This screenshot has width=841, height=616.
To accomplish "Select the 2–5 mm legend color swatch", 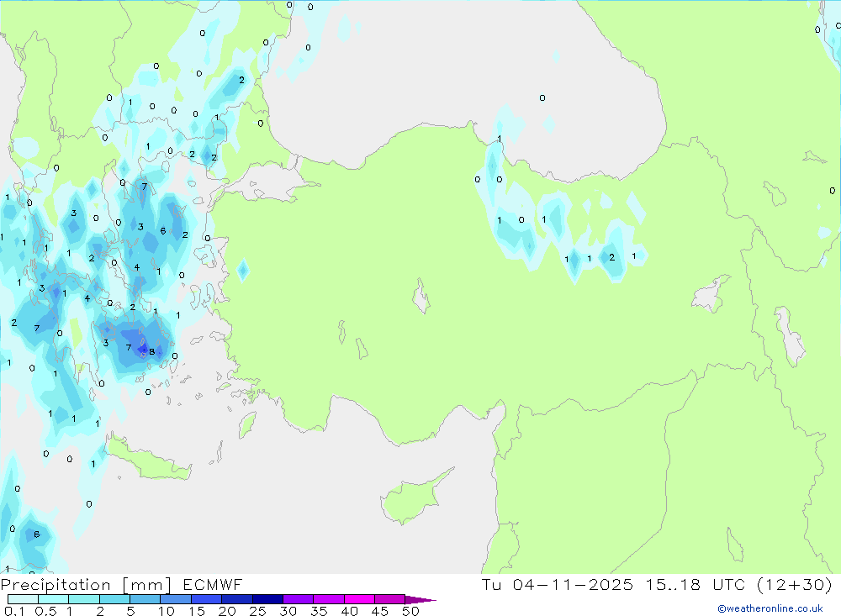I will coord(114,599).
